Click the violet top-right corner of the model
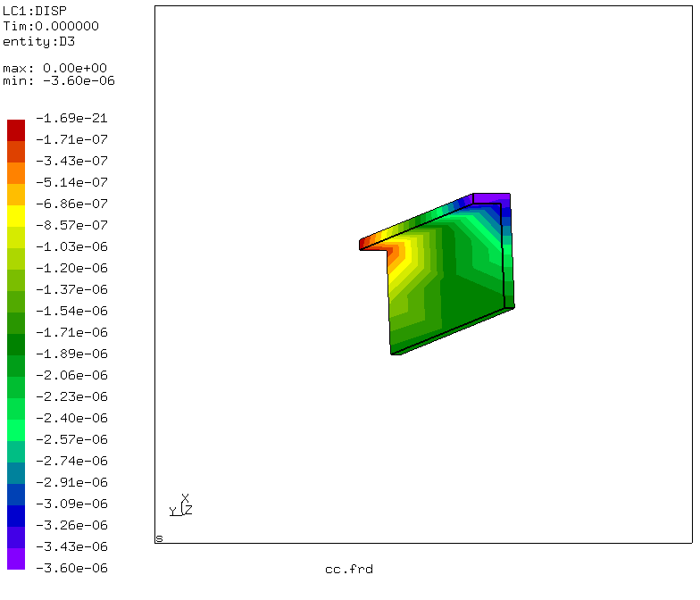Viewport: 700px width, 600px height. pos(491,198)
